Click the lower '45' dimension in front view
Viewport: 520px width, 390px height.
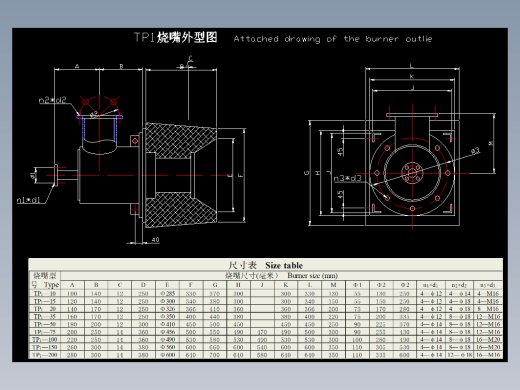[340, 195]
